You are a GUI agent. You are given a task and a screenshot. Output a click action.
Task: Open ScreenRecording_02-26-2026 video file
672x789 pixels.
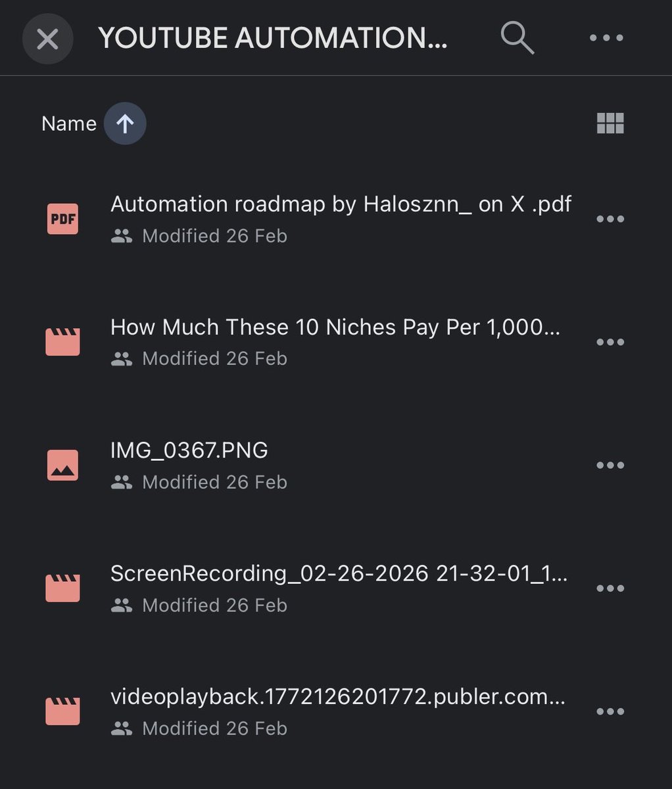pos(339,574)
